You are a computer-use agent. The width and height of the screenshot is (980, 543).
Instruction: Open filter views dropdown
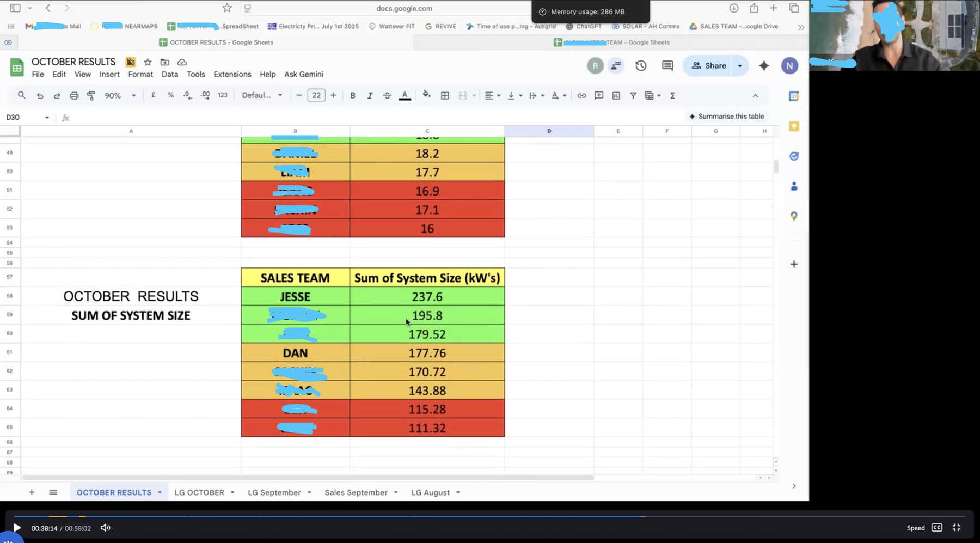[x=652, y=95]
